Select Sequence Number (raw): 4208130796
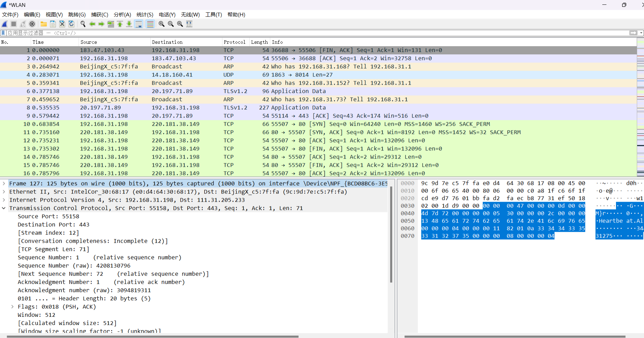Screen dimensions: 644x338 tap(74, 266)
